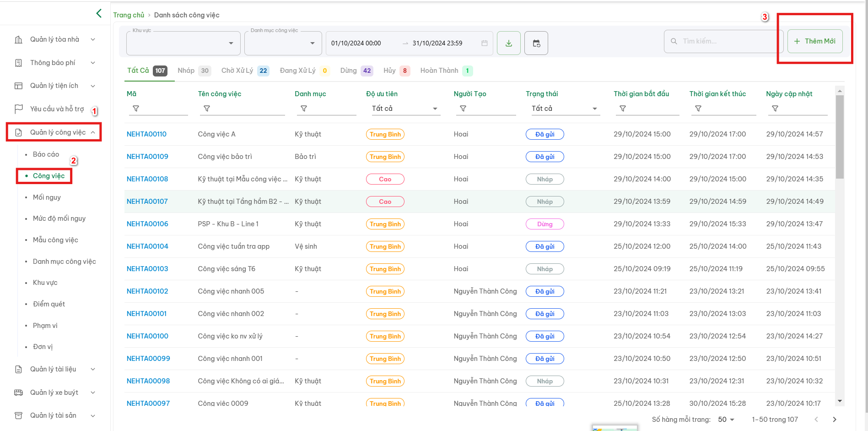The image size is (868, 431).
Task: Switch to the Hủy tab
Action: pyautogui.click(x=397, y=71)
